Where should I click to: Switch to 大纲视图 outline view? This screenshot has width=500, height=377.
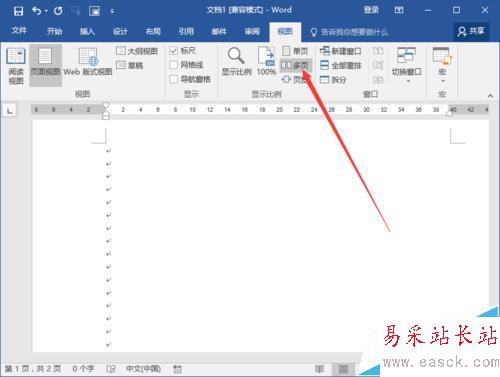137,51
